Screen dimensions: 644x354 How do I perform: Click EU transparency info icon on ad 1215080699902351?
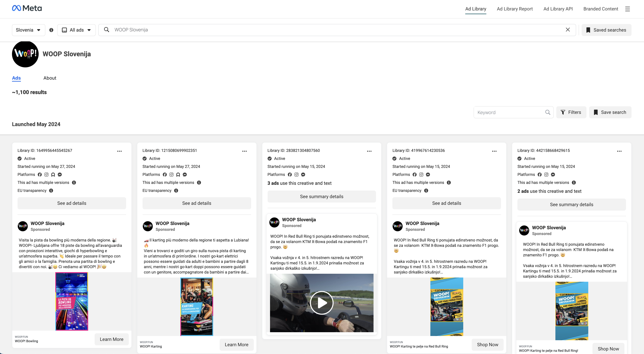[x=176, y=191]
